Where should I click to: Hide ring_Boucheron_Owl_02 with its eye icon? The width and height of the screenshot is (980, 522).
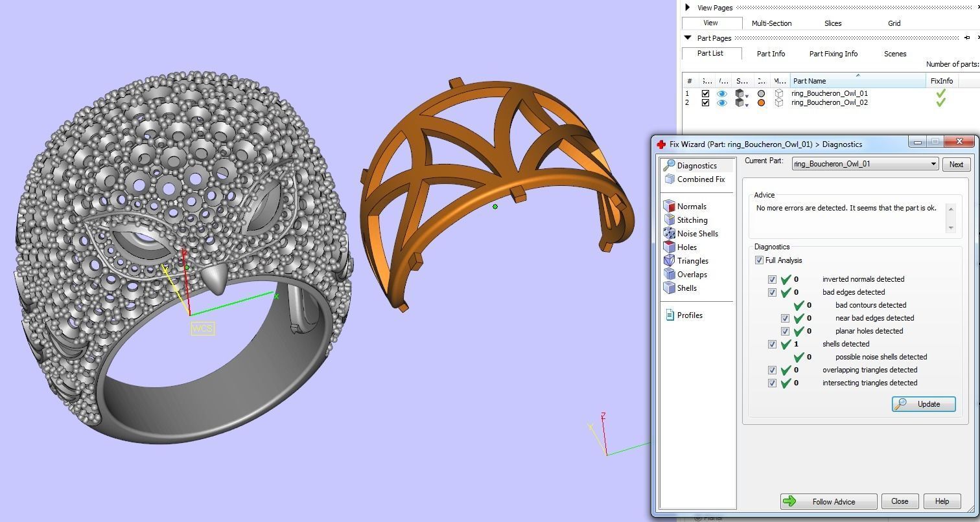[721, 102]
